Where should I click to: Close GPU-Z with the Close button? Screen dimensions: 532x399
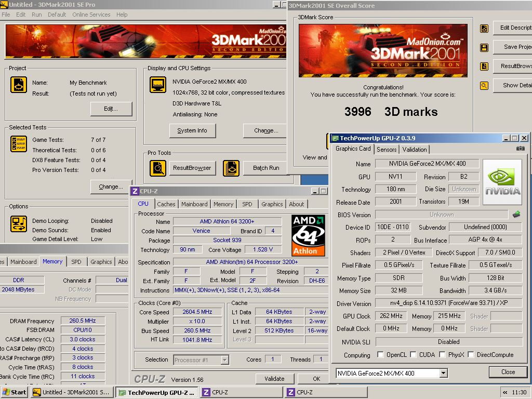coord(508,372)
